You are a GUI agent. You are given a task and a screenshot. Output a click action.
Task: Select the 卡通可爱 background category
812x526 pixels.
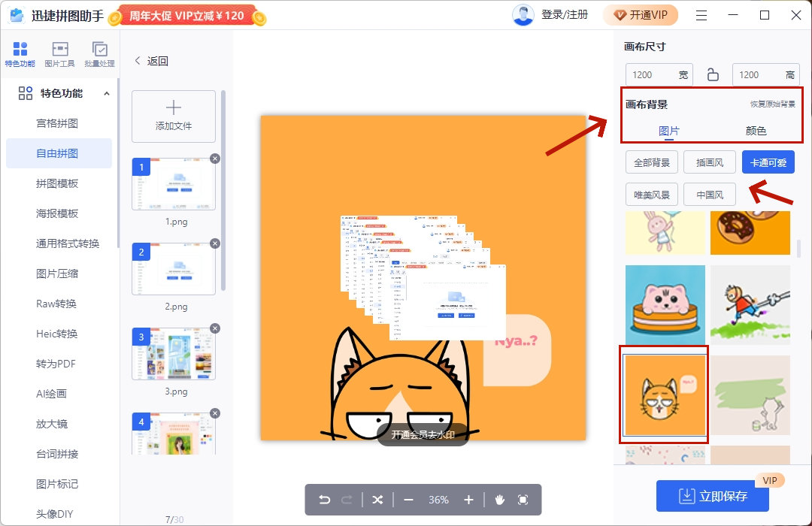point(768,162)
